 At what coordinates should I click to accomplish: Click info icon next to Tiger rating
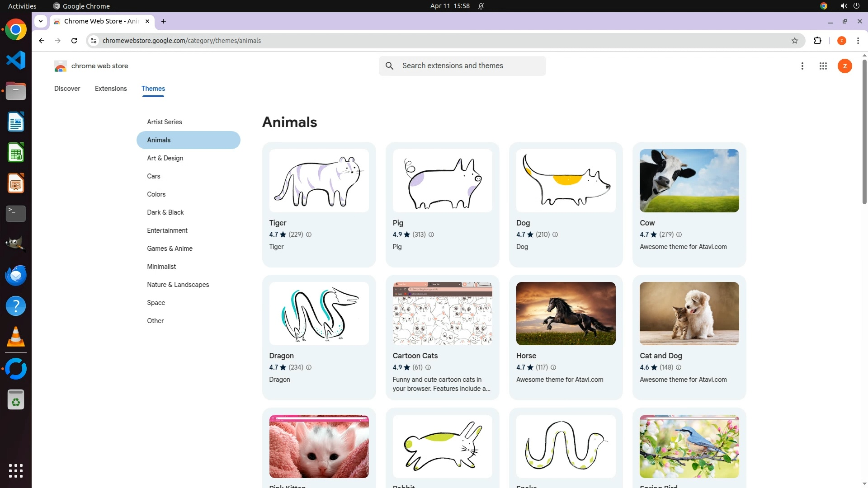pos(309,235)
